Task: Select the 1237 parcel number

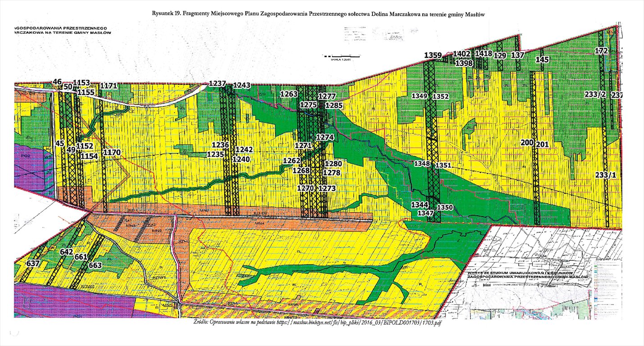Action: click(218, 83)
